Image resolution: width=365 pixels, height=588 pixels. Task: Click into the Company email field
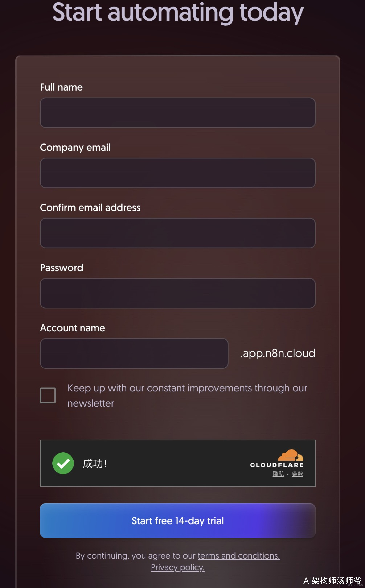click(178, 173)
